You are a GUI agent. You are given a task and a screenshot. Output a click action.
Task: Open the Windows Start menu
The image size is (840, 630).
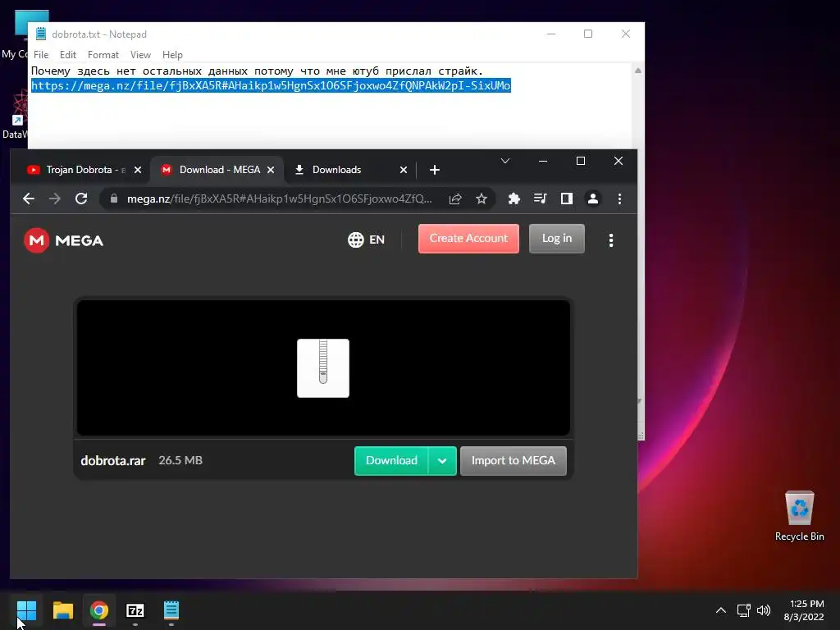click(26, 610)
